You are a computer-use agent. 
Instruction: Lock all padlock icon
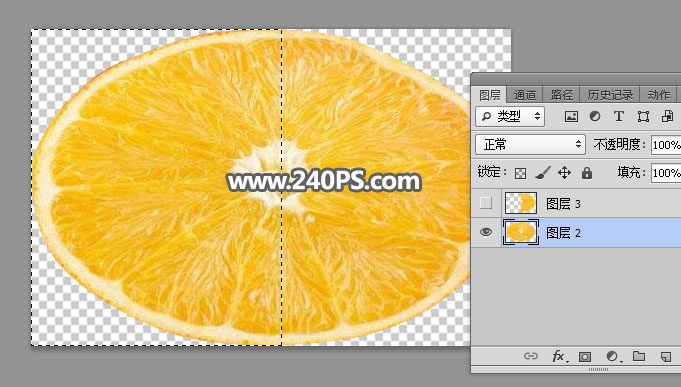(587, 173)
